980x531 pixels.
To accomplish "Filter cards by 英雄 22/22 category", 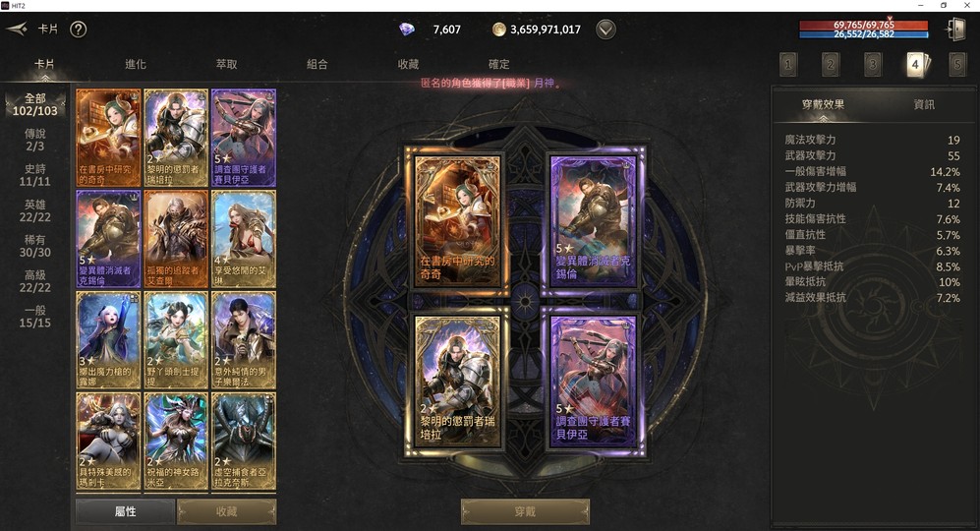I will point(35,210).
